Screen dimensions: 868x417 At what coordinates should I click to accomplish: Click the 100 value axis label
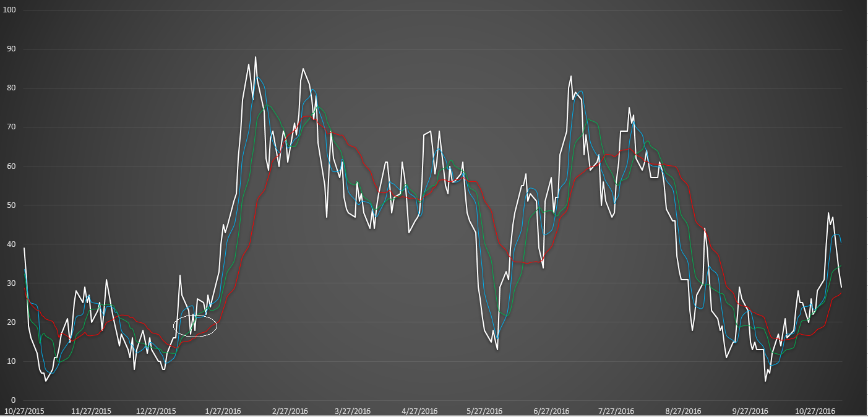(x=9, y=10)
